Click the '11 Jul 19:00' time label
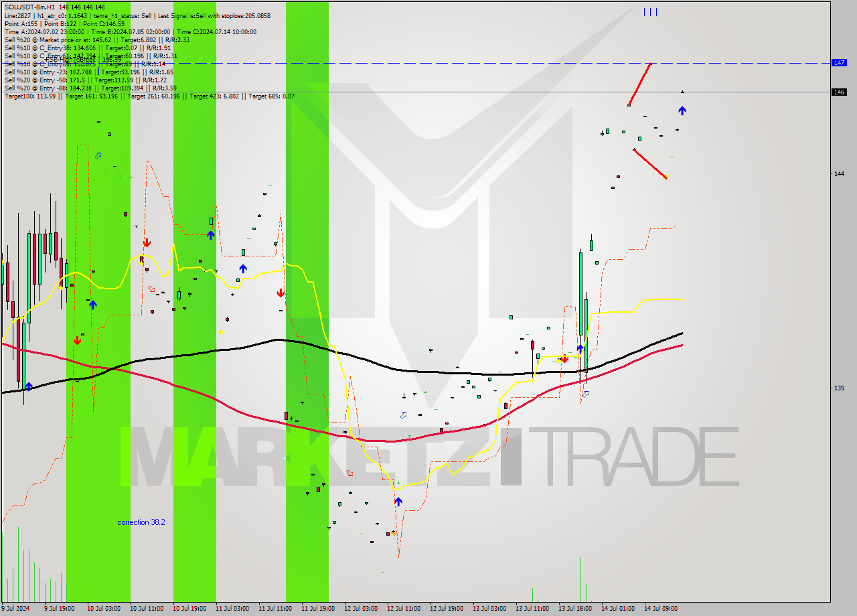Image resolution: width=857 pixels, height=616 pixels. (x=318, y=609)
